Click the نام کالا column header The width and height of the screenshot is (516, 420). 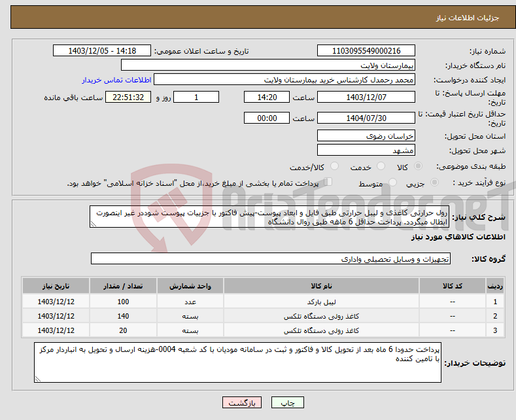(x=321, y=286)
